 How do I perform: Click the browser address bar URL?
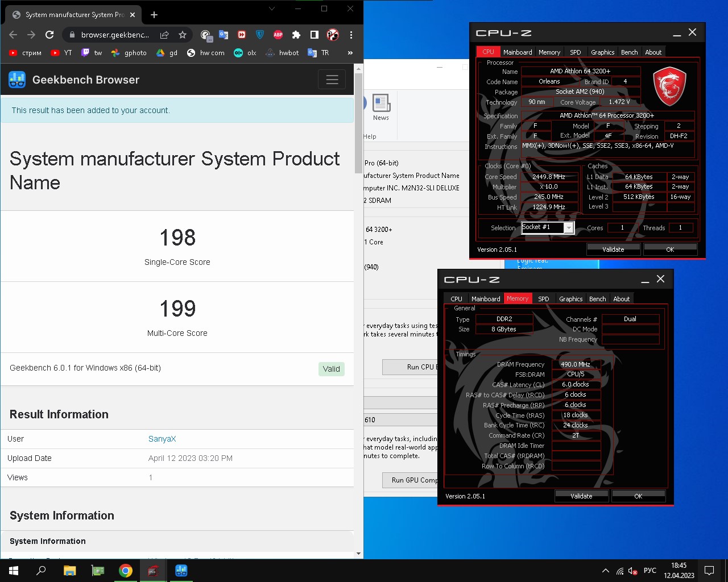(115, 35)
